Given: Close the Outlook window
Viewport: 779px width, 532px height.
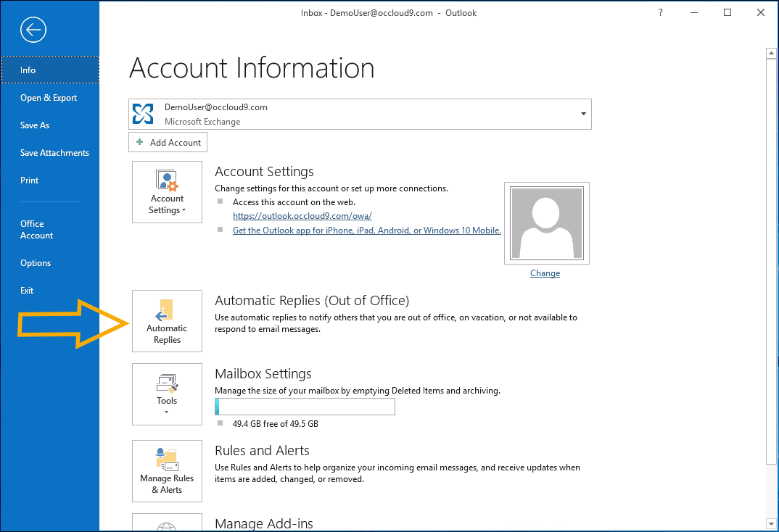Looking at the screenshot, I should (x=761, y=13).
